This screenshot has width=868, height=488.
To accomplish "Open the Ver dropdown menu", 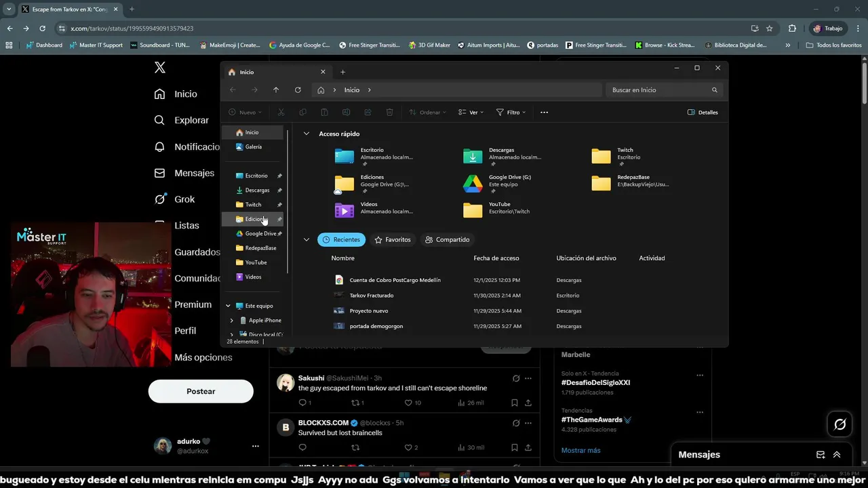I will pyautogui.click(x=471, y=113).
